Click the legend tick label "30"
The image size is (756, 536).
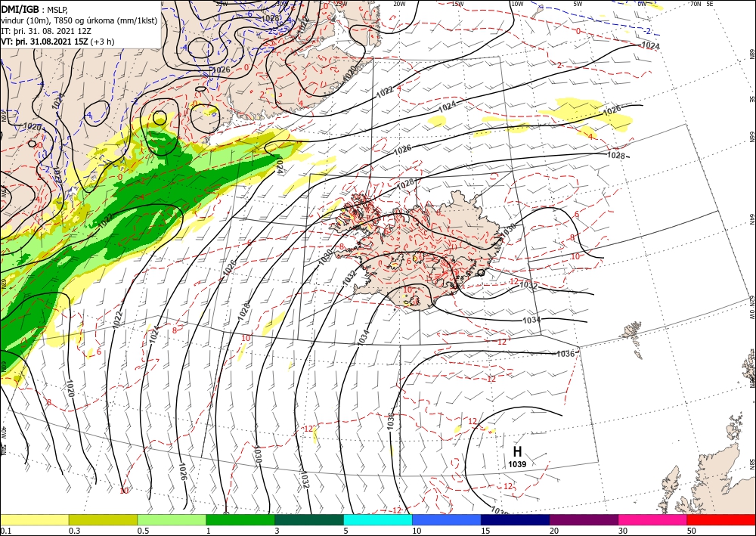point(623,531)
